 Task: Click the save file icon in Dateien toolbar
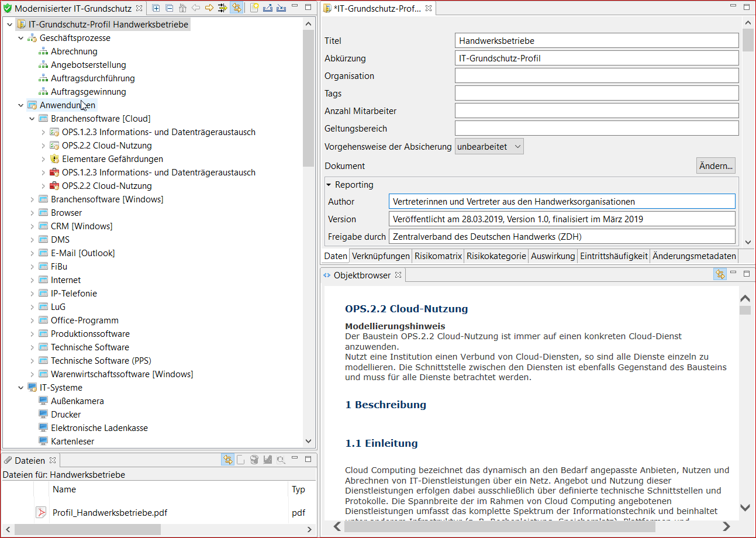[x=267, y=460]
